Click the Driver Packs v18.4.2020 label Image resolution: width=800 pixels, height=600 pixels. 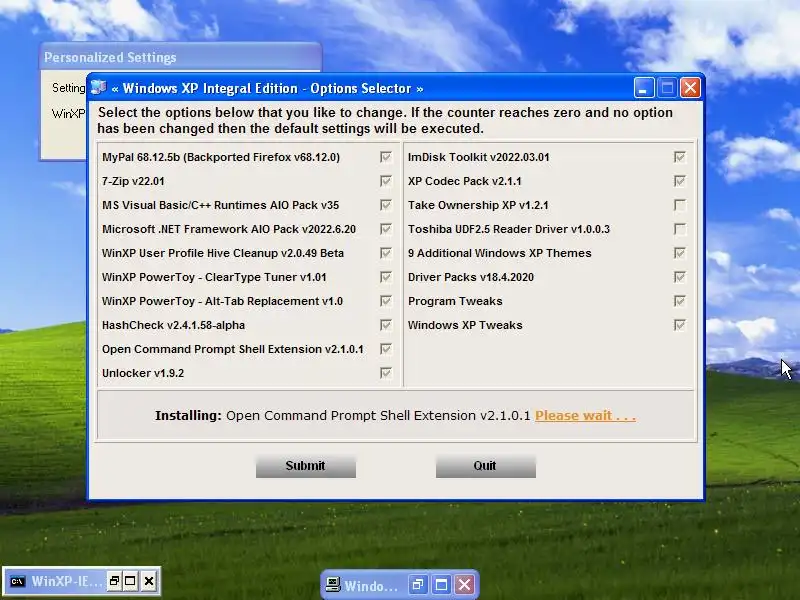[471, 277]
